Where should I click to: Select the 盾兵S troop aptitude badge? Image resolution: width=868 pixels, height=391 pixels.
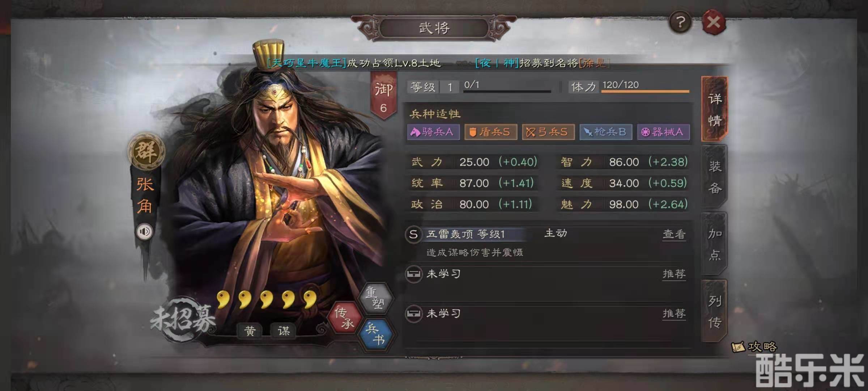pos(491,132)
